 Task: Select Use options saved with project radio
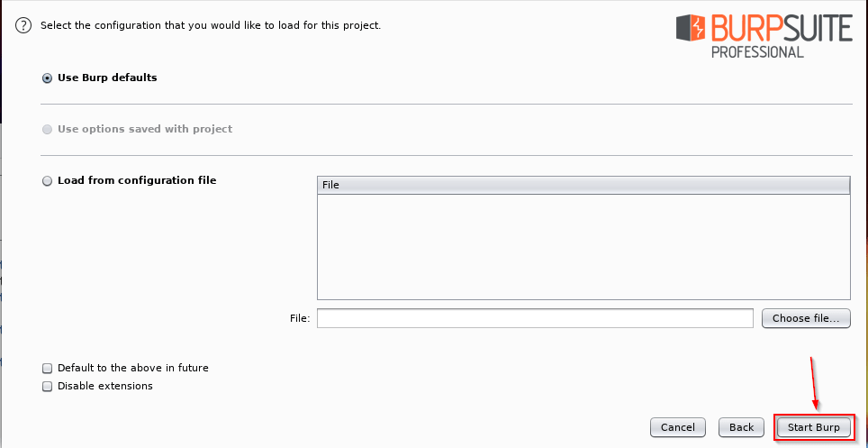tap(47, 129)
